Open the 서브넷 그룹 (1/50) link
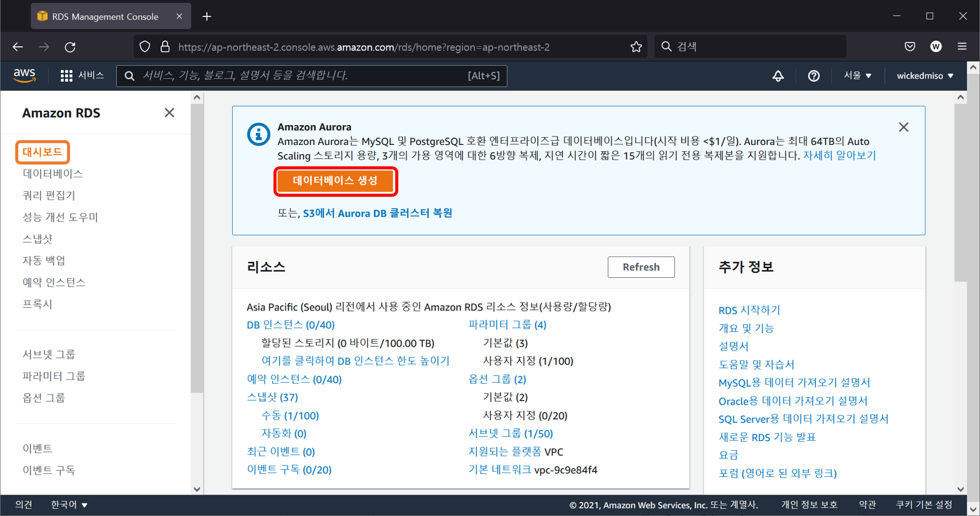This screenshot has width=980, height=516. pos(510,433)
